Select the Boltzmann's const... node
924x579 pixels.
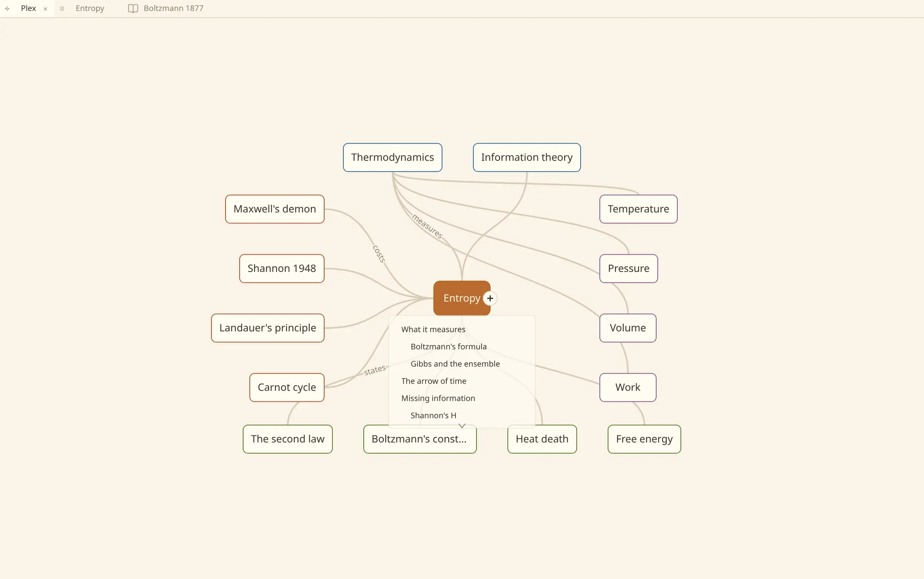pos(420,439)
